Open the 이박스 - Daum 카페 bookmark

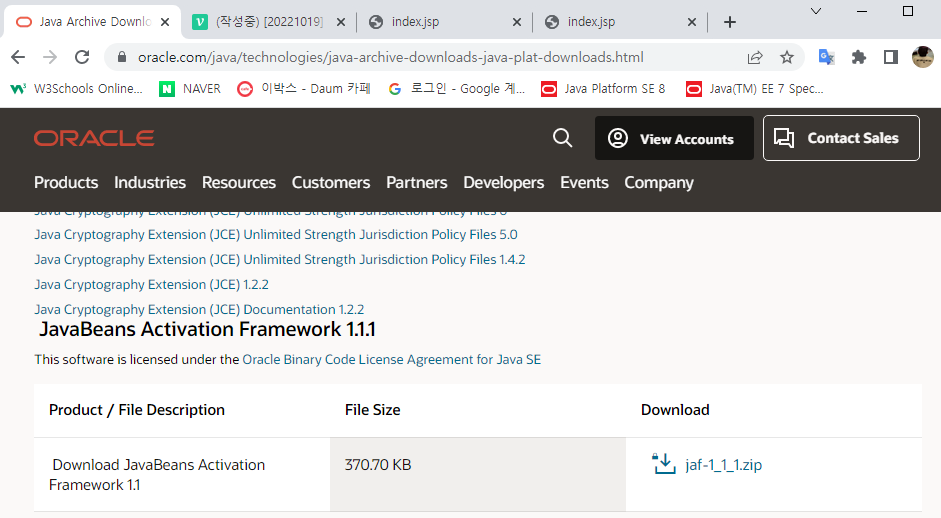tap(304, 89)
